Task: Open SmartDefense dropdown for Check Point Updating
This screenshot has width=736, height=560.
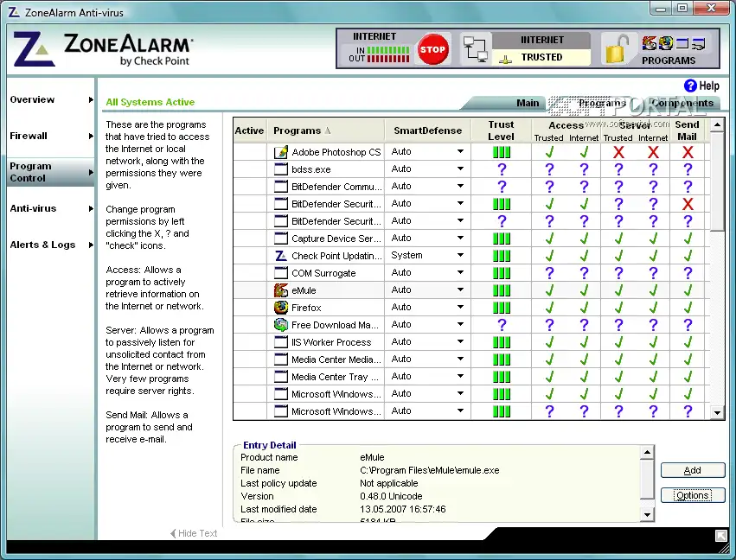Action: (x=460, y=255)
